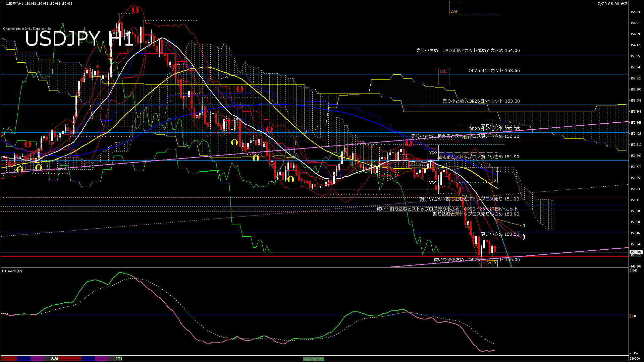The height and width of the screenshot is (362, 644).
Task: Toggle the macd ON button
Action: coord(314,359)
